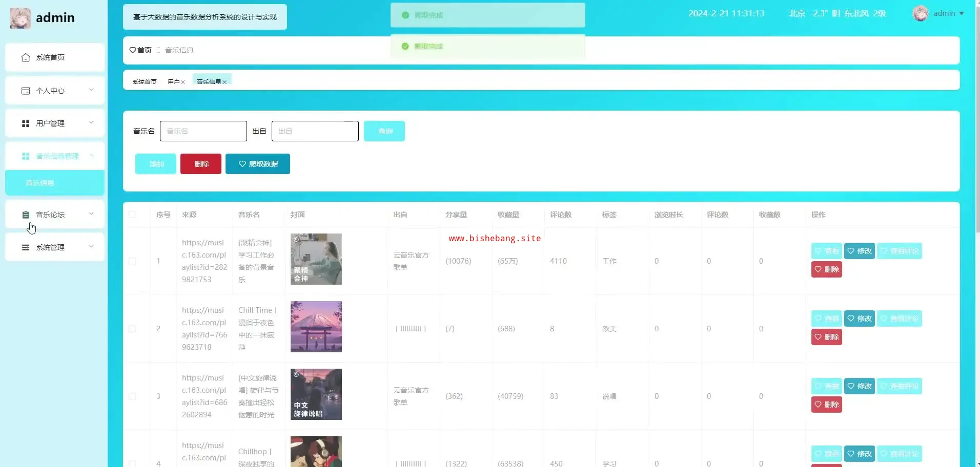Close the 音乐信息 tab with its X

(224, 82)
